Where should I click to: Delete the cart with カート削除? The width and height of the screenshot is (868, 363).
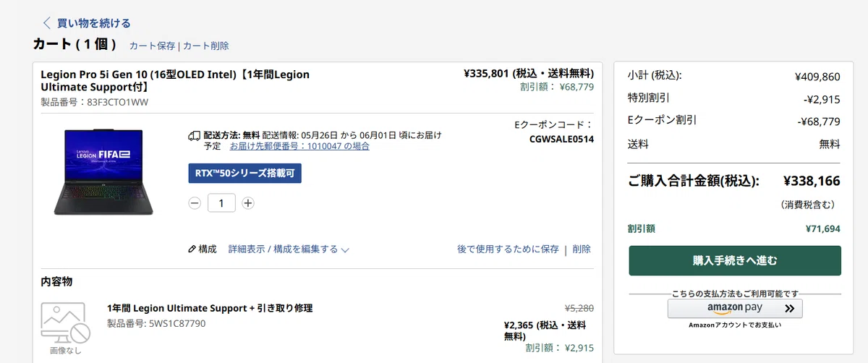(x=206, y=46)
